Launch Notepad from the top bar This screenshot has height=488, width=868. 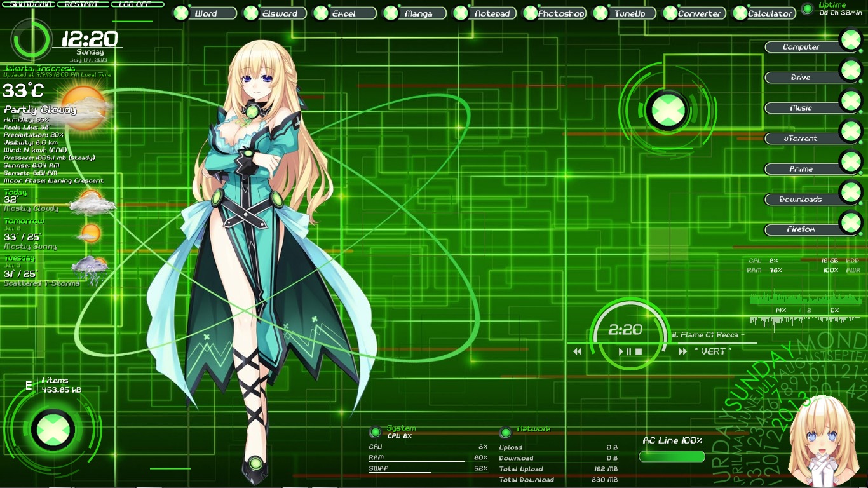pyautogui.click(x=492, y=13)
